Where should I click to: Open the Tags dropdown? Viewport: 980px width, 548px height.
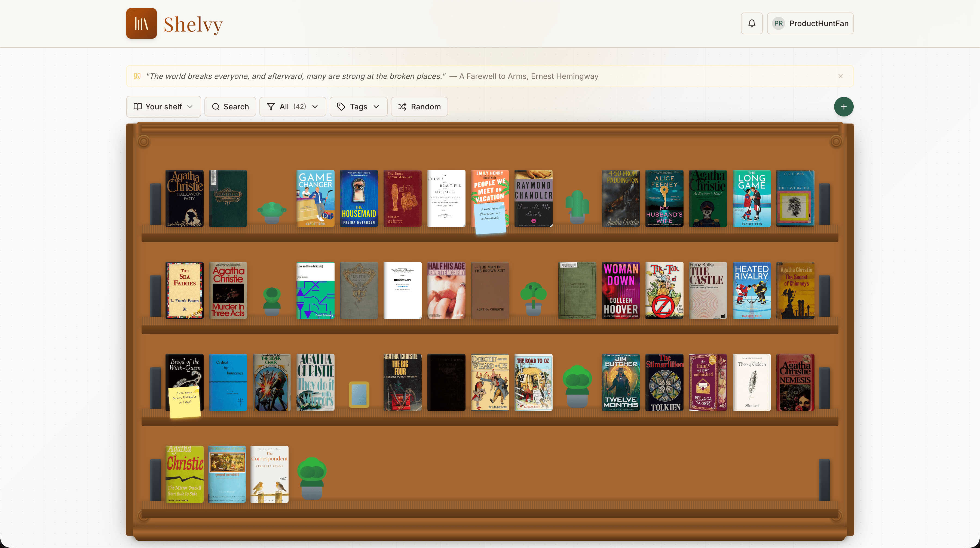click(x=358, y=107)
